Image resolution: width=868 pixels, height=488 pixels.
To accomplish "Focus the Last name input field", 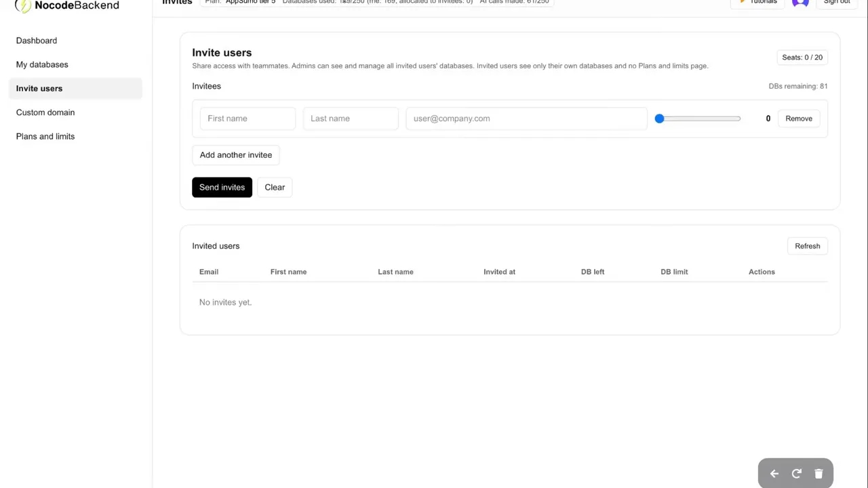I will [351, 119].
